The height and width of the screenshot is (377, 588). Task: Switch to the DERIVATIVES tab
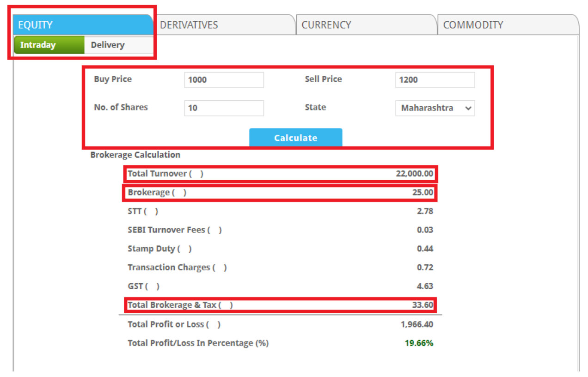[x=189, y=25]
